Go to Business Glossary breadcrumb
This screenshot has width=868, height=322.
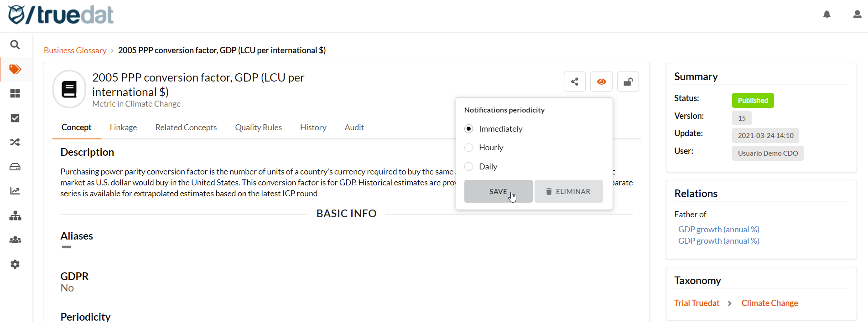[x=75, y=51]
